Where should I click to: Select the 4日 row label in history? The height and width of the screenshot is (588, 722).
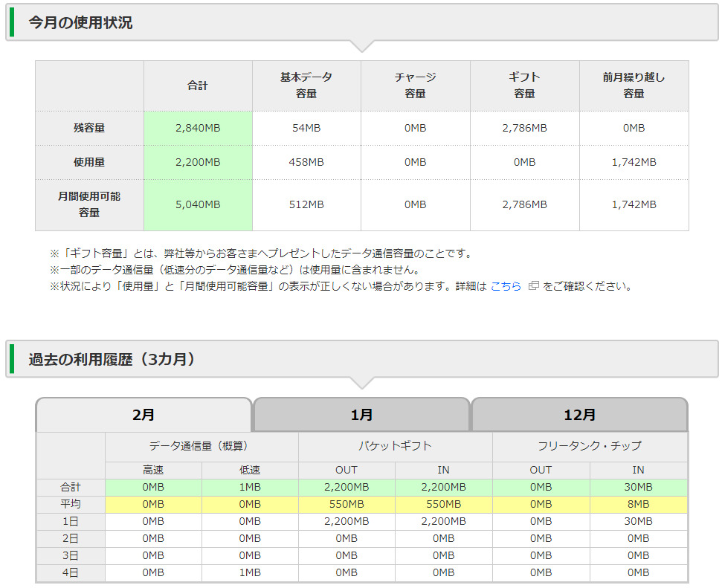[71, 572]
